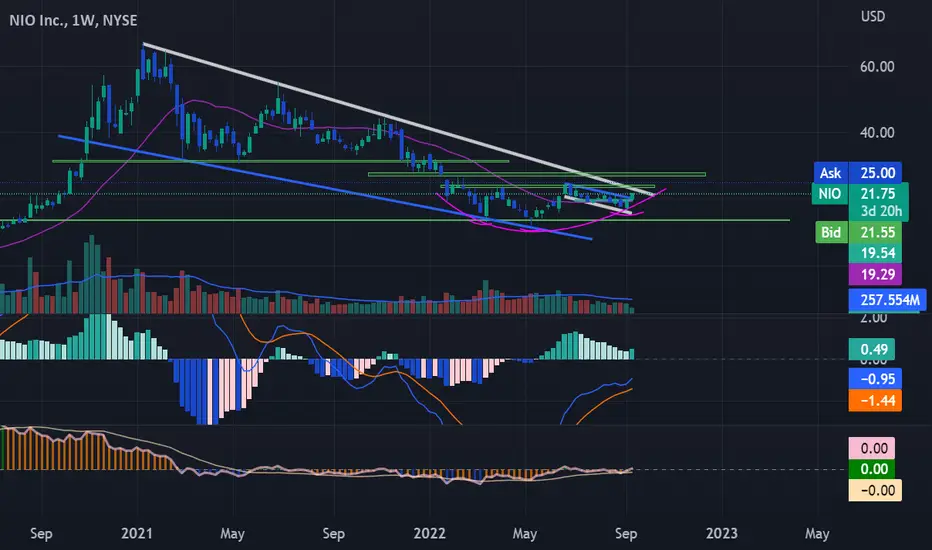Image resolution: width=932 pixels, height=550 pixels.
Task: Select the Bid 21.55 price label
Action: 858,232
